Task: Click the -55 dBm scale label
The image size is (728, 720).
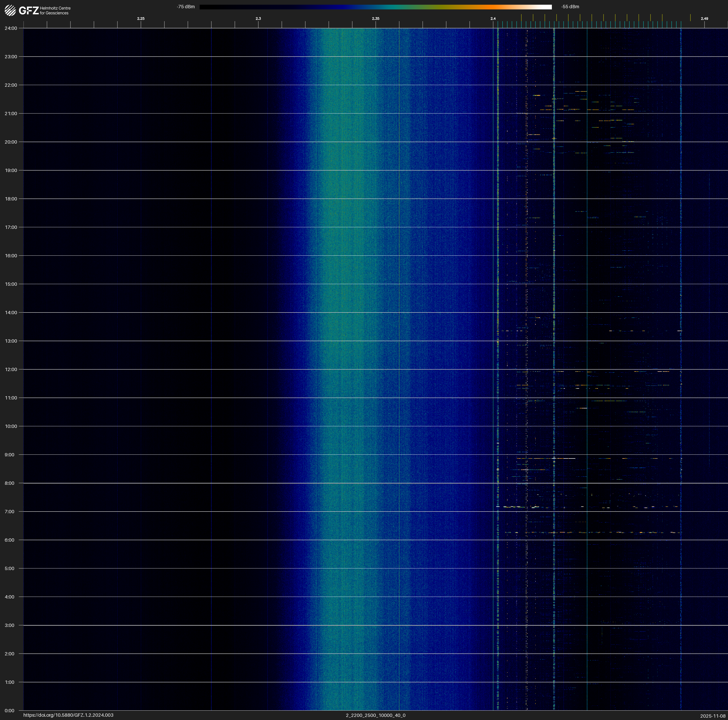Action: click(x=570, y=7)
